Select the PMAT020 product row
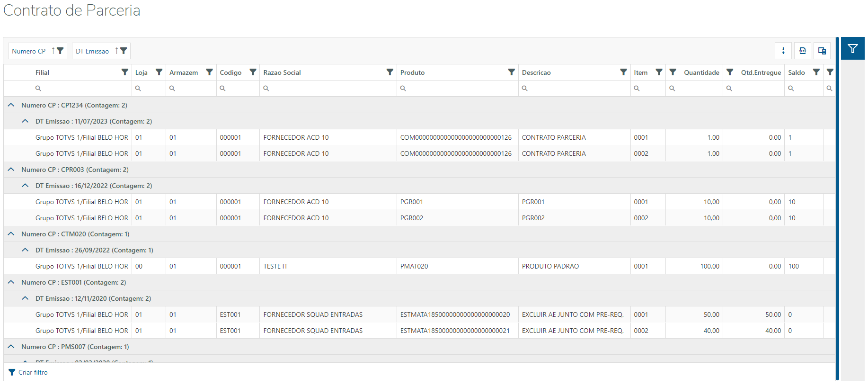Image resolution: width=868 pixels, height=386 pixels. point(414,266)
